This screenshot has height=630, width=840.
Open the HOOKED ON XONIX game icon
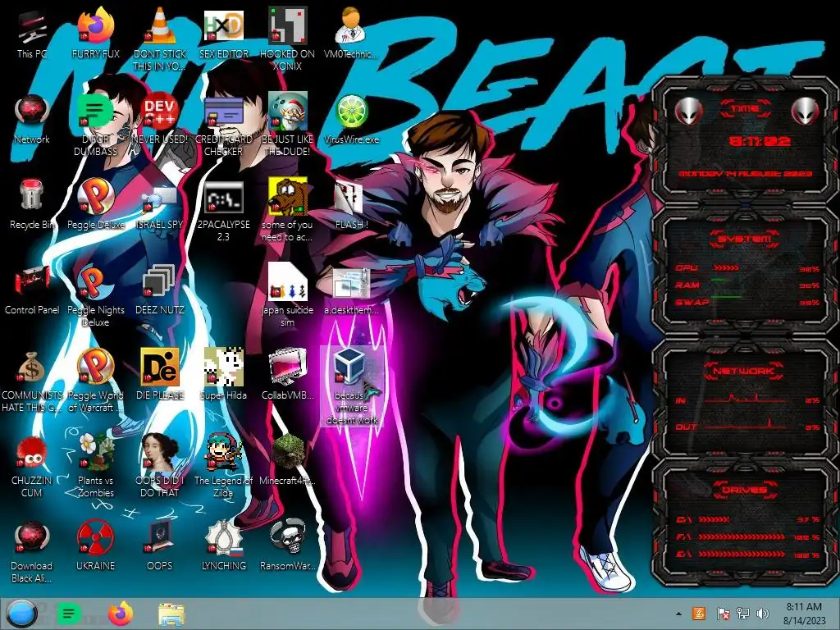[287, 25]
